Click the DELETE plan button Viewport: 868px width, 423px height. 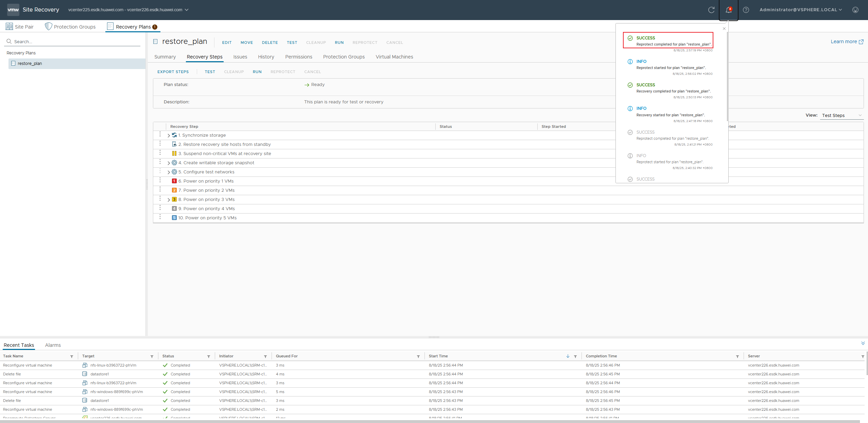click(x=270, y=43)
